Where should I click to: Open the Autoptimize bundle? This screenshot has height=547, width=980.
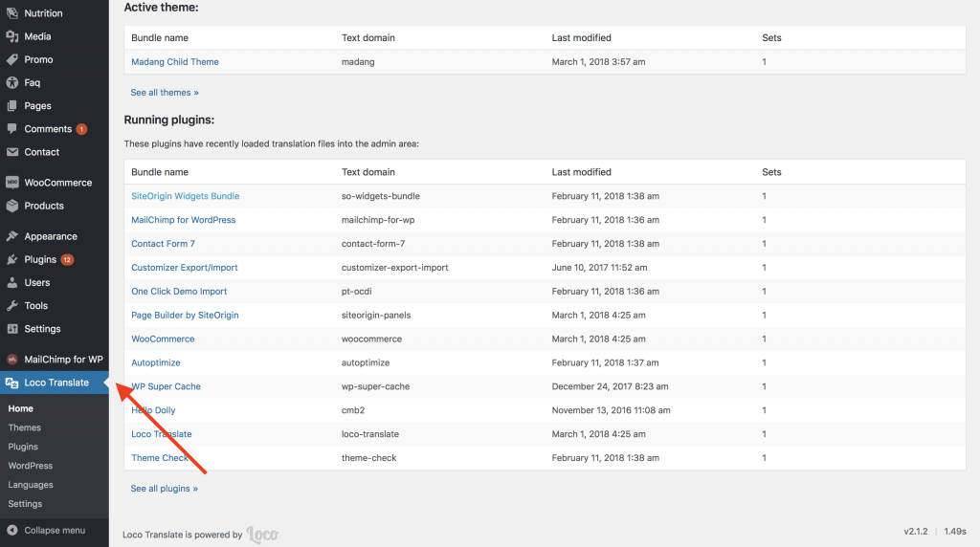tap(156, 362)
